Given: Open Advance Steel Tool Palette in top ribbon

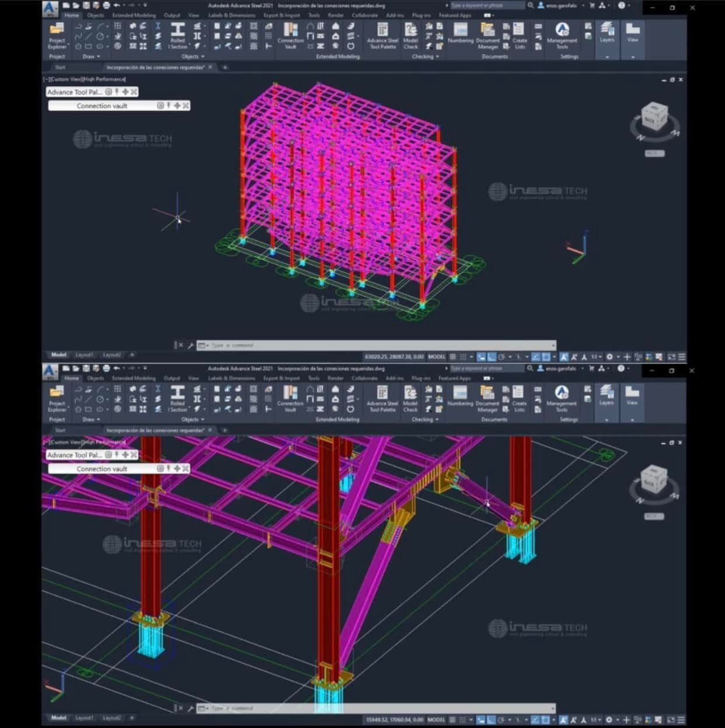Looking at the screenshot, I should point(382,36).
